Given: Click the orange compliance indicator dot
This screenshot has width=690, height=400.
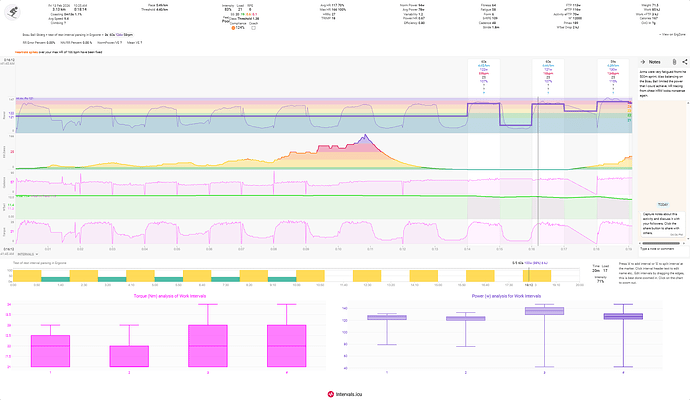Looking at the screenshot, I should 233,28.
